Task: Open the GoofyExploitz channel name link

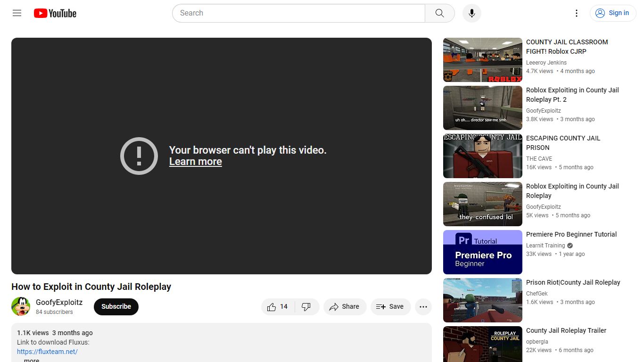Action: coord(59,303)
